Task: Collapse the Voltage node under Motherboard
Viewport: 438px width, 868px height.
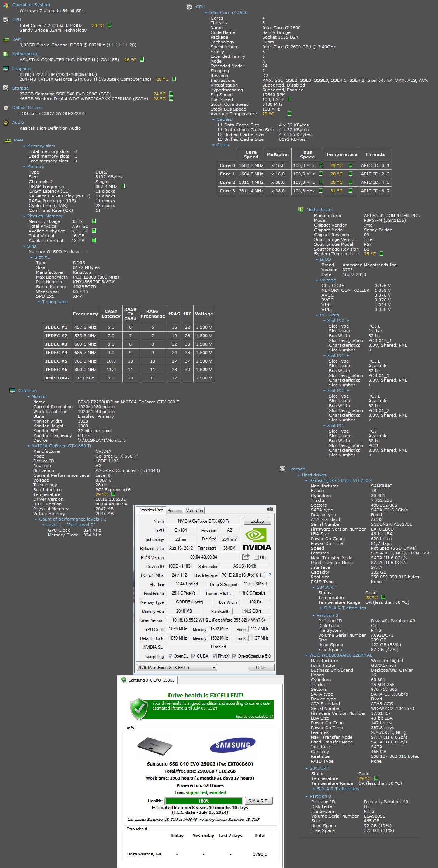Action: tap(317, 280)
